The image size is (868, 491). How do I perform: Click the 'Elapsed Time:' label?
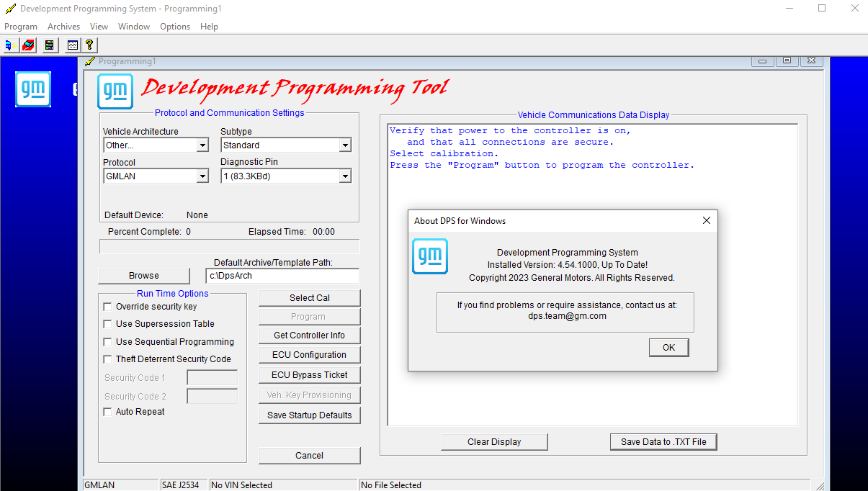[277, 232]
